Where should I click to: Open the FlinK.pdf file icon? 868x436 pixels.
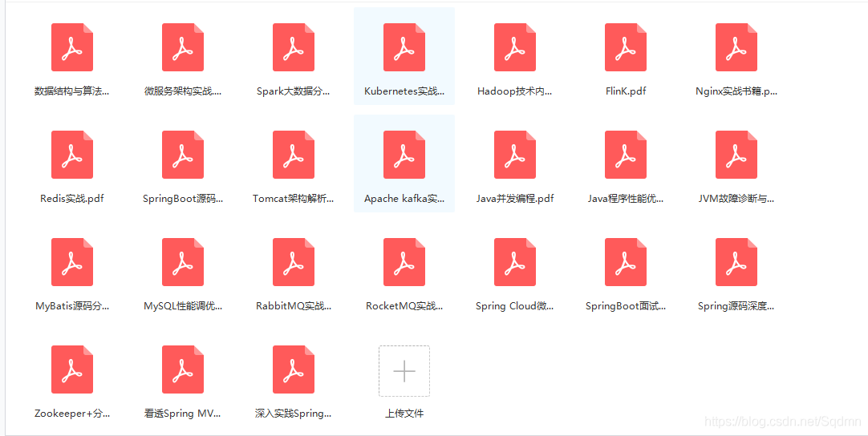pyautogui.click(x=626, y=47)
